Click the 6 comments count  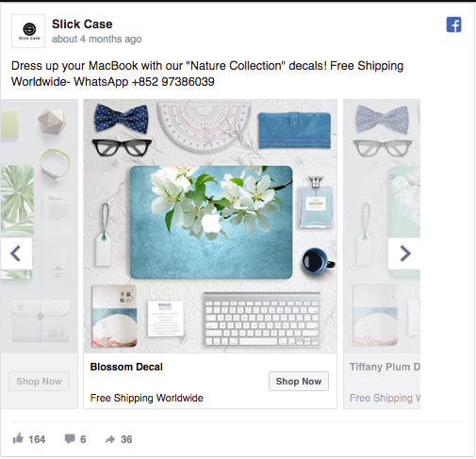(83, 439)
